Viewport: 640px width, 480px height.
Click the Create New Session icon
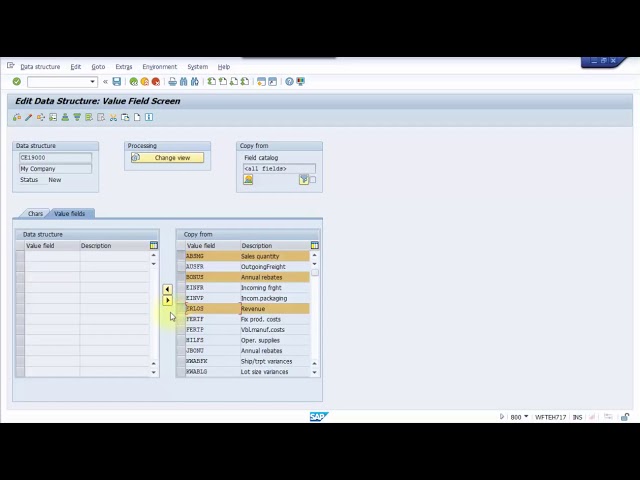(x=261, y=82)
